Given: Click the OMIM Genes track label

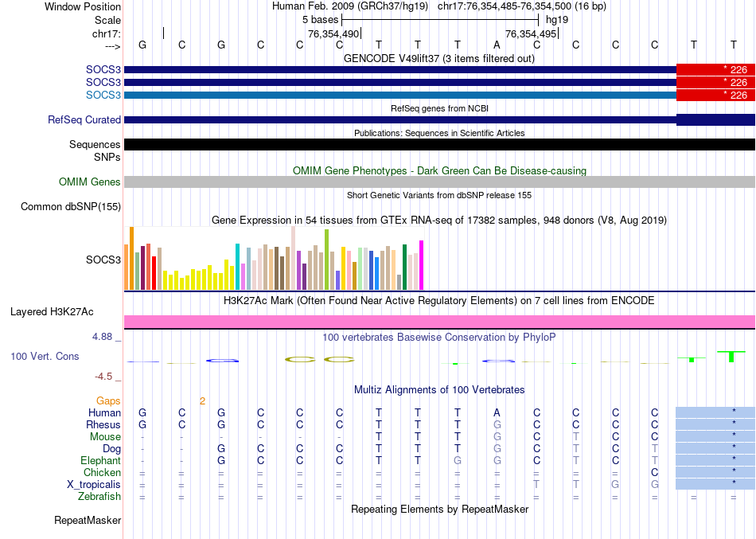Looking at the screenshot, I should [90, 182].
